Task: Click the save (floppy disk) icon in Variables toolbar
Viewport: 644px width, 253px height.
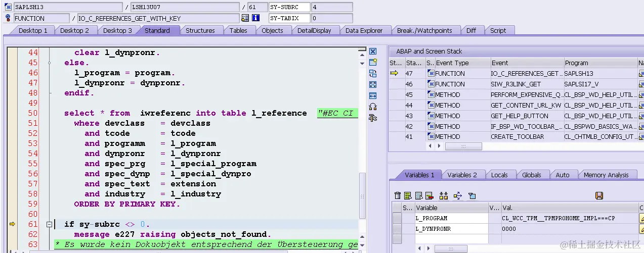Action: [x=599, y=195]
